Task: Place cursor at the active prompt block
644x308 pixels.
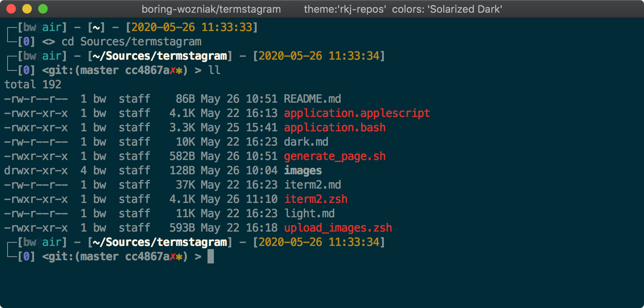Action: 211,256
